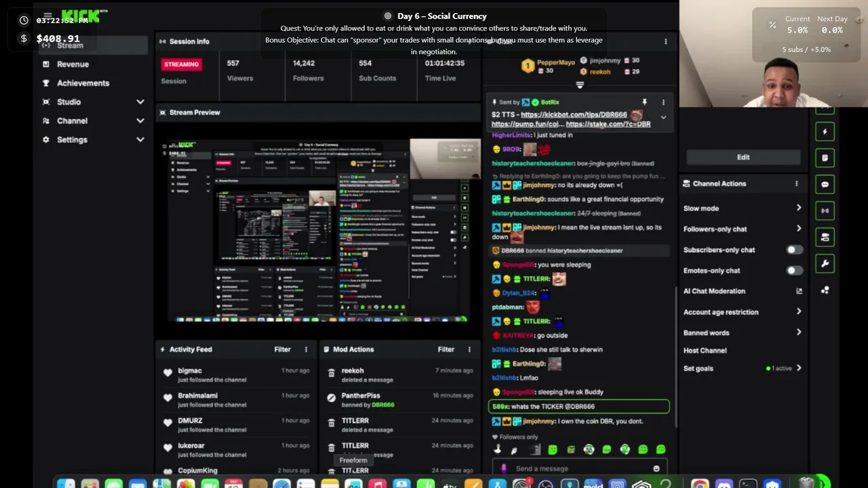Click the pin icon on BotRix message
Screen dimensions: 868x488
coord(644,102)
